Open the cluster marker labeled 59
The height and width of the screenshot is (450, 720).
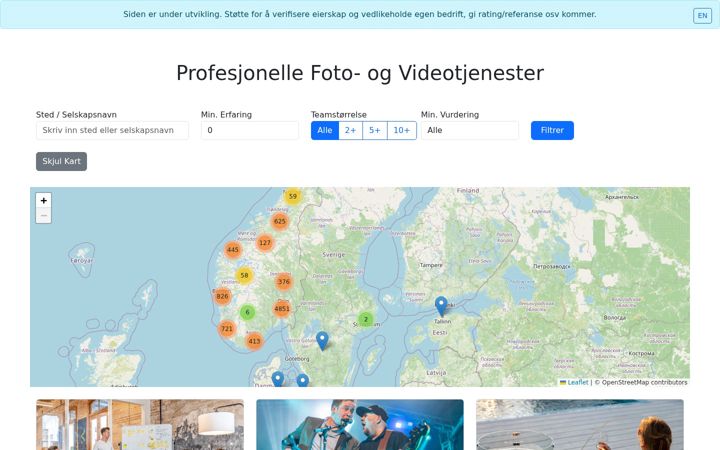tap(292, 196)
